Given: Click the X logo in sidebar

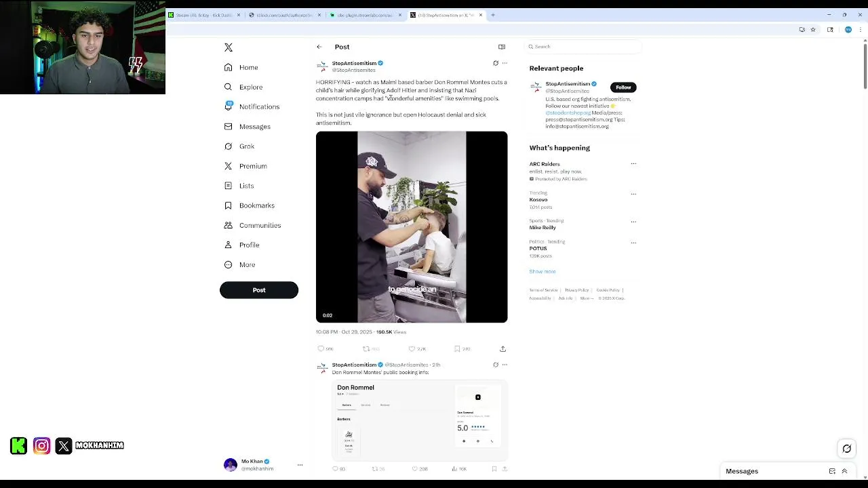Looking at the screenshot, I should [x=229, y=47].
